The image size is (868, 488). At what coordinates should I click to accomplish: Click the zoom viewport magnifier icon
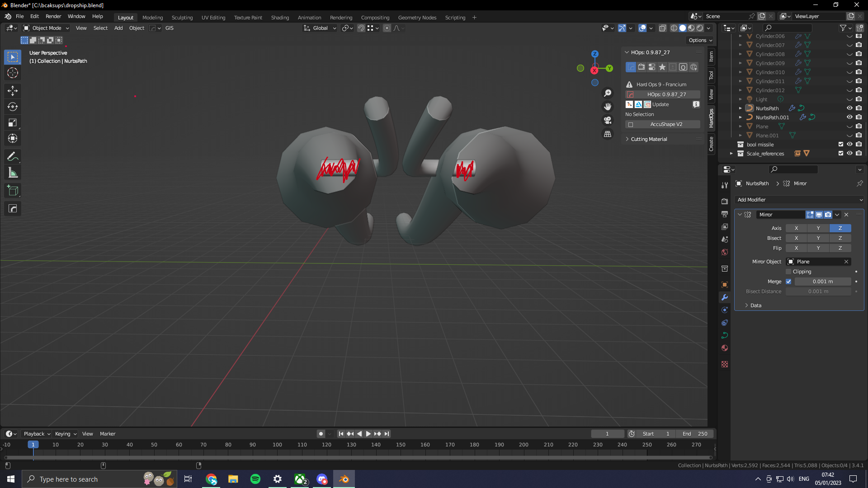click(608, 93)
